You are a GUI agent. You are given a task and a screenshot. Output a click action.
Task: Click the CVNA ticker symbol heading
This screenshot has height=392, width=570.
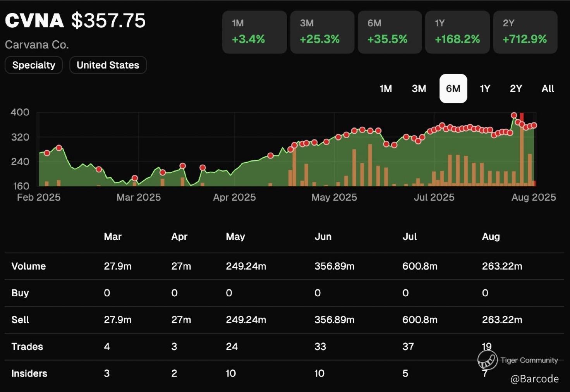[34, 21]
